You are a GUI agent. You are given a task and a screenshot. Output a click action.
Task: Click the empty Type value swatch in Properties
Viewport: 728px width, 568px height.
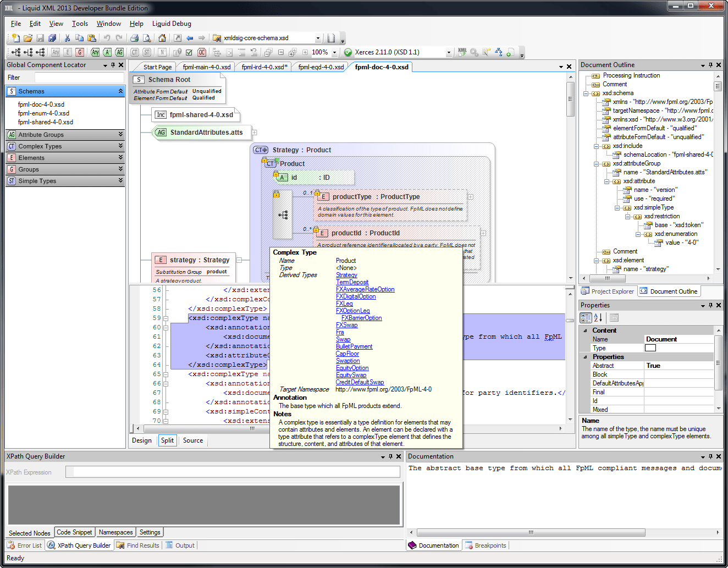[650, 348]
